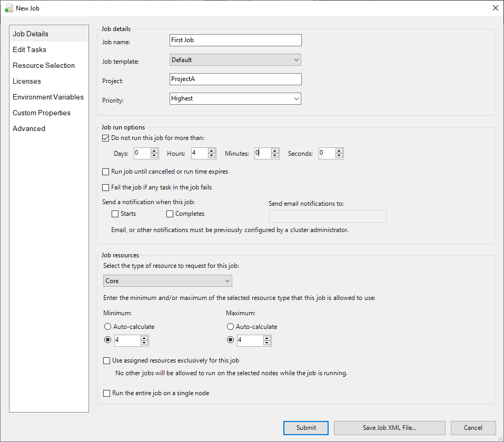
Task: Enable notification when job starts
Action: pyautogui.click(x=115, y=214)
